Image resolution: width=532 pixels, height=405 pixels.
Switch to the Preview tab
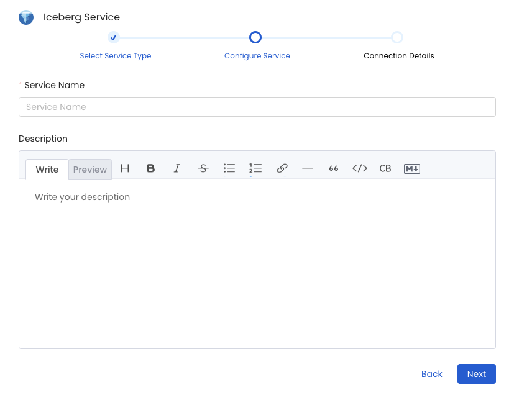point(89,169)
